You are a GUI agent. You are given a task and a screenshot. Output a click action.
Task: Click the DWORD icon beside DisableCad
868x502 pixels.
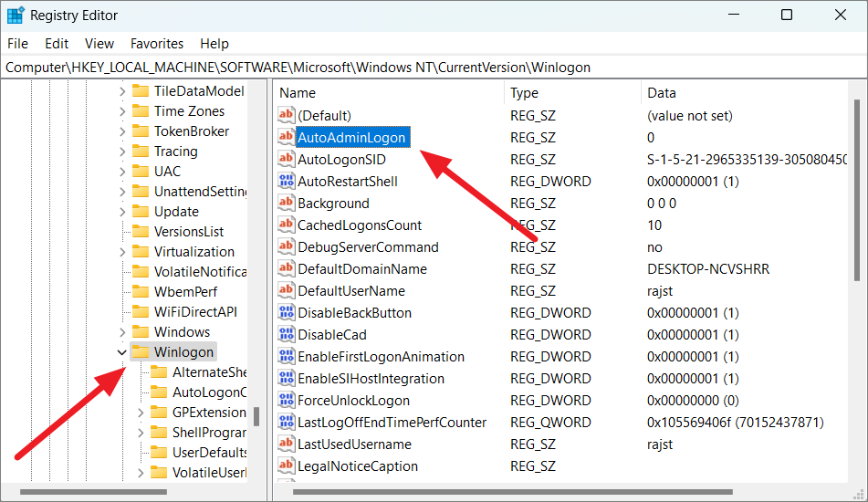tap(287, 334)
